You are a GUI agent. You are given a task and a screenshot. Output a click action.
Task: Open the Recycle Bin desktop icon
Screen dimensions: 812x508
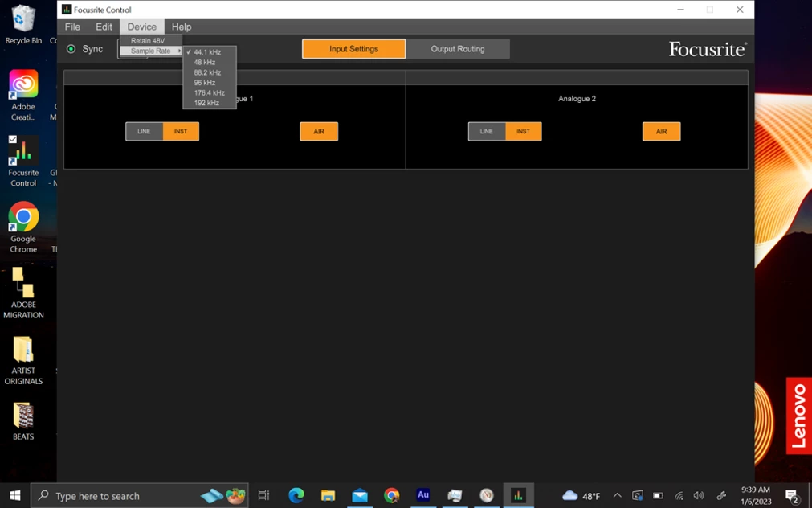23,25
